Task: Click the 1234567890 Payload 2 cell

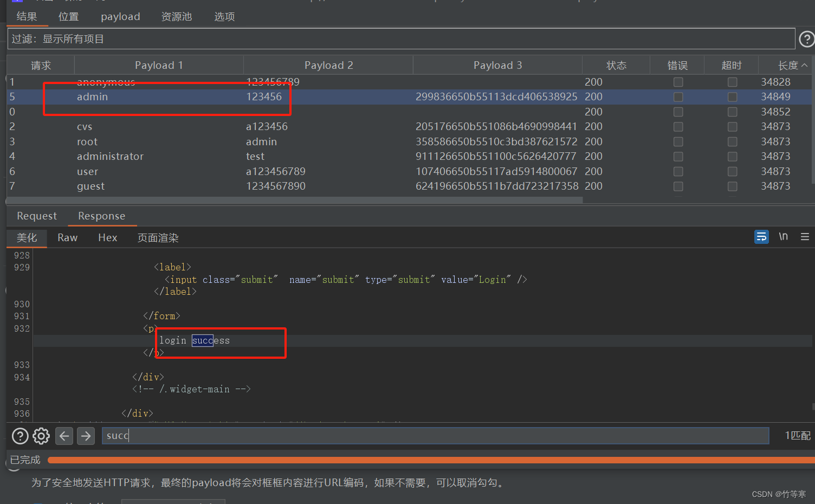Action: [x=276, y=186]
